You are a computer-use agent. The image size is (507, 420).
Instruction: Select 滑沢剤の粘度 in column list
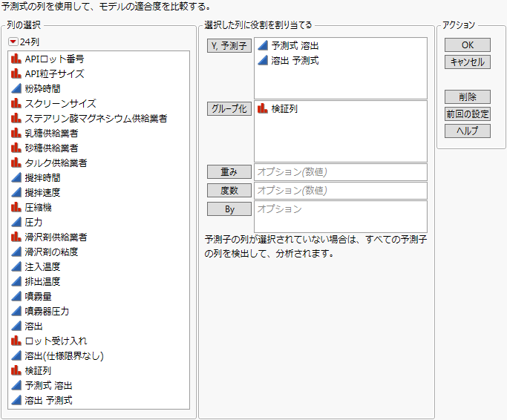click(x=51, y=252)
